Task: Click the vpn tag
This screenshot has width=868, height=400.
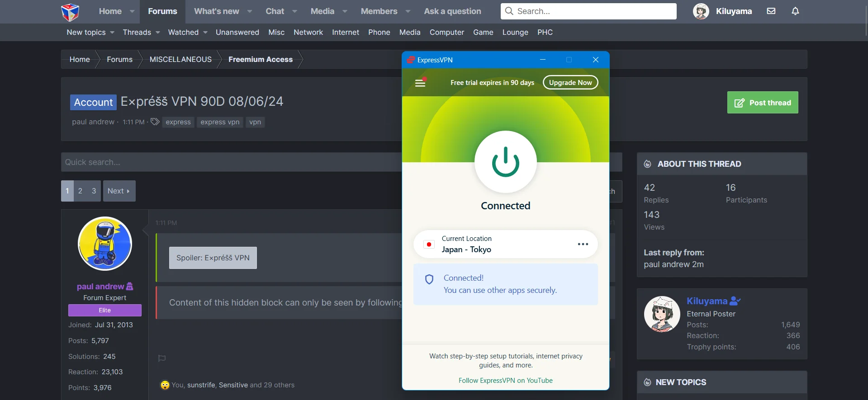Action: (255, 122)
